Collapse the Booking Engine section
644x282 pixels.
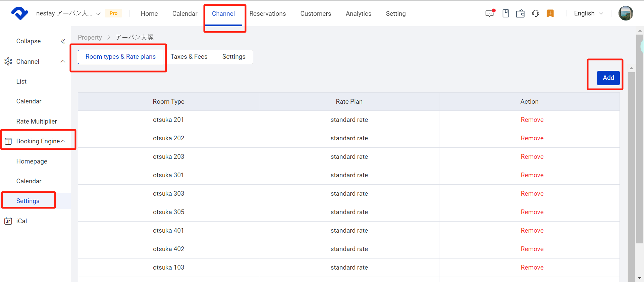[63, 141]
